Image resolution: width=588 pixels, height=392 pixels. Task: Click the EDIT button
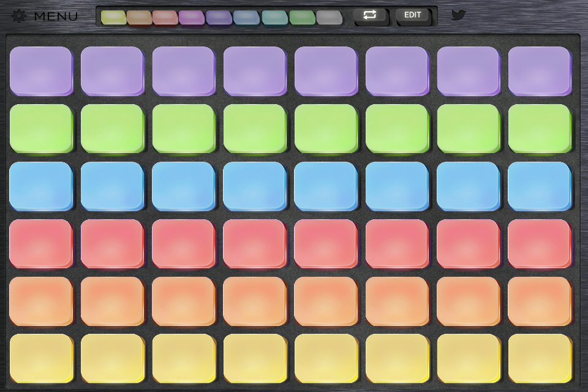tap(412, 16)
